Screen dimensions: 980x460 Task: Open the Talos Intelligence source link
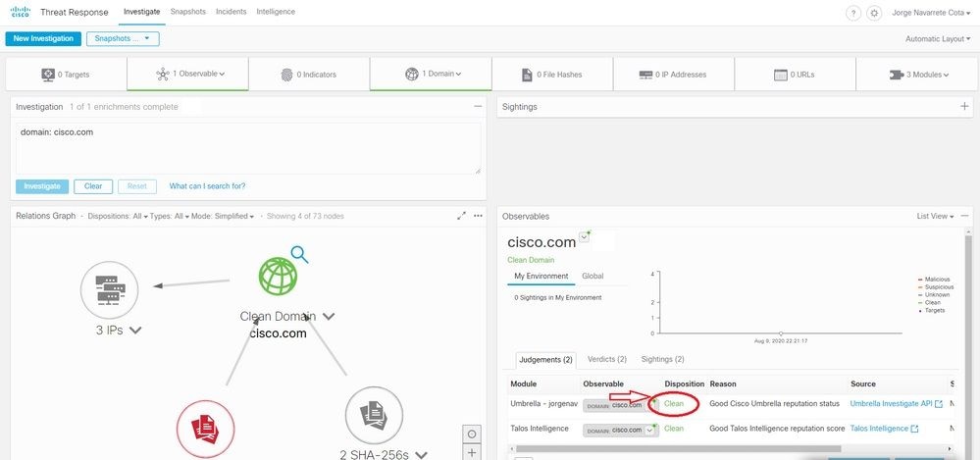click(879, 429)
